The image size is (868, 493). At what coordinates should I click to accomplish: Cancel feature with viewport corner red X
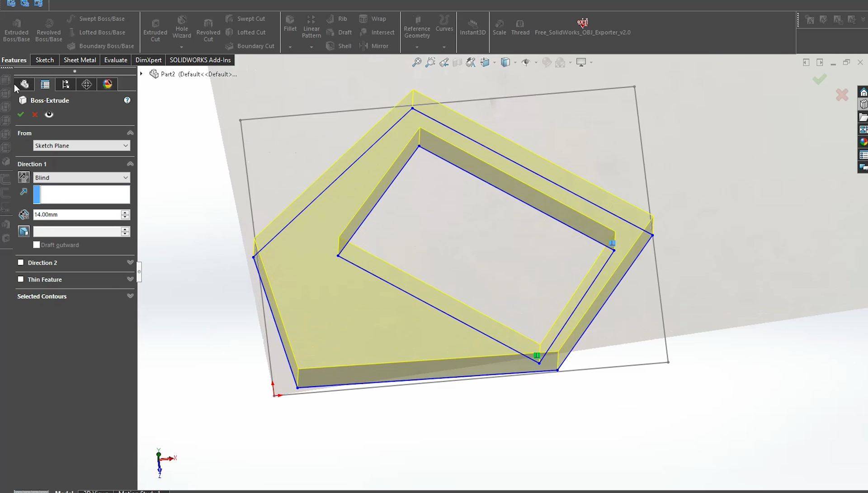[x=842, y=95]
